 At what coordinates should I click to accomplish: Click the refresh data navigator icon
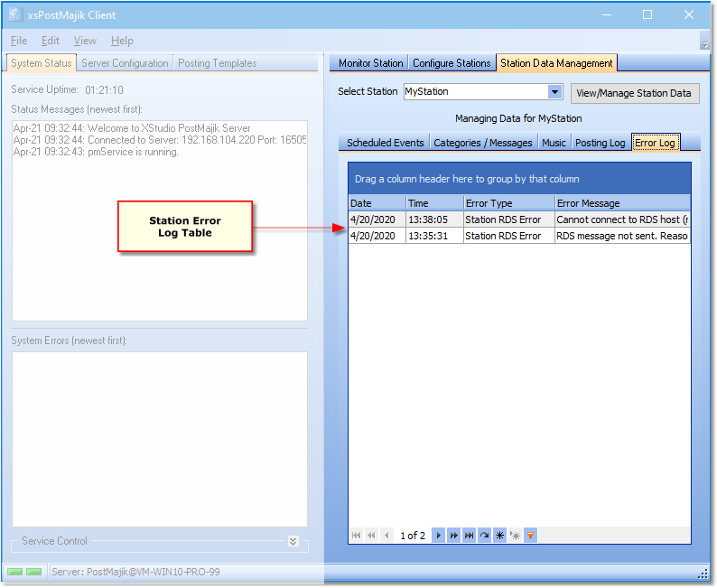point(484,535)
